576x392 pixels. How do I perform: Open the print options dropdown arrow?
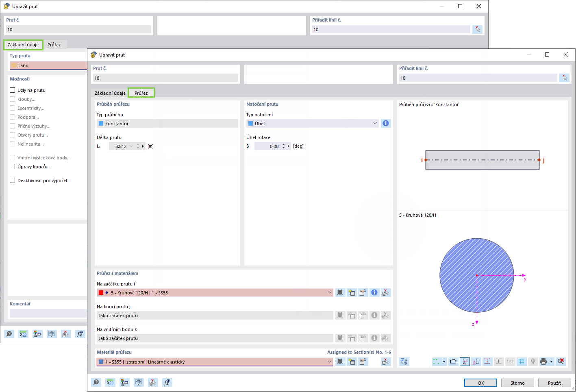coord(552,362)
